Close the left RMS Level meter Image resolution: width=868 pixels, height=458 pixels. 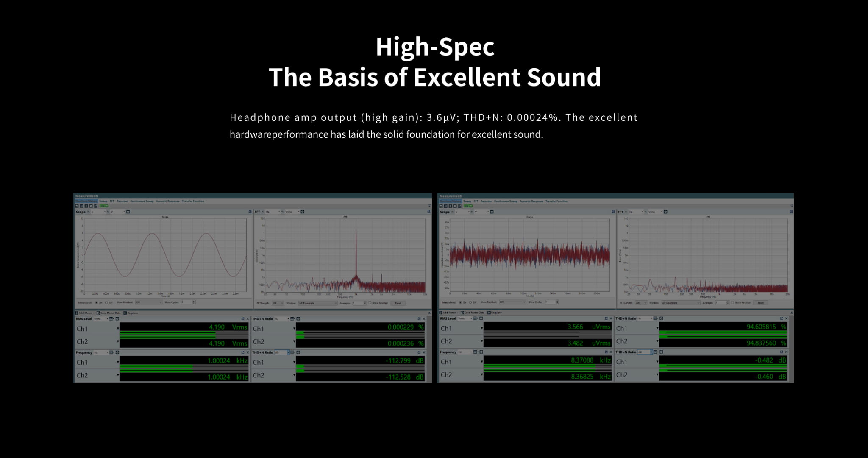tap(248, 319)
